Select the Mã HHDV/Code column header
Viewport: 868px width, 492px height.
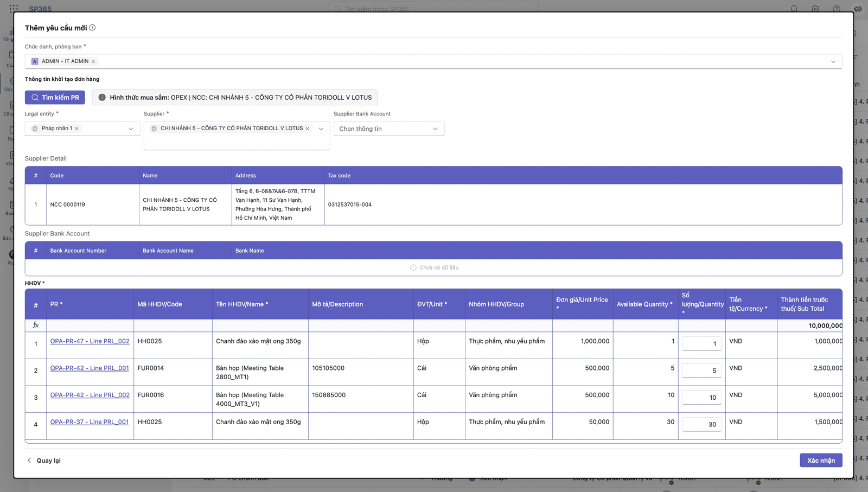(x=173, y=304)
